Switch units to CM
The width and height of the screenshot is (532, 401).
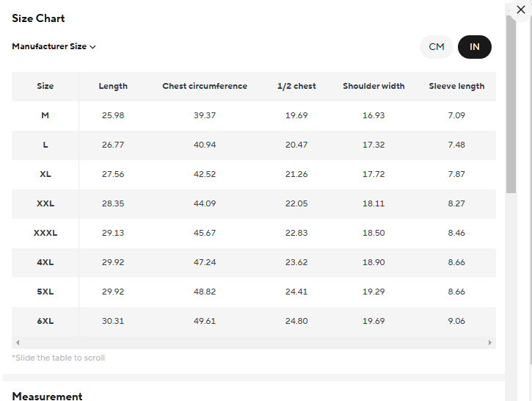437,47
